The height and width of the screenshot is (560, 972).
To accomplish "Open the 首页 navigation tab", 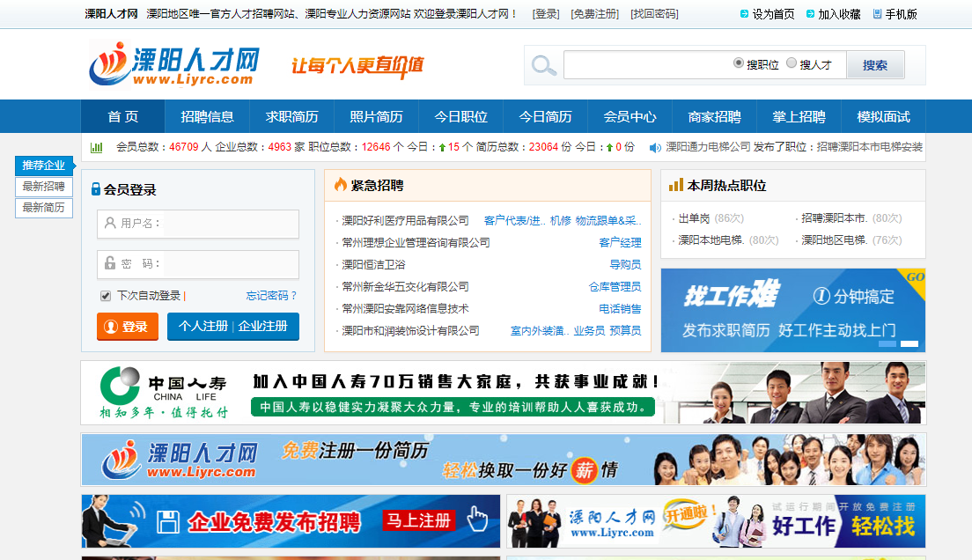I will [x=122, y=116].
